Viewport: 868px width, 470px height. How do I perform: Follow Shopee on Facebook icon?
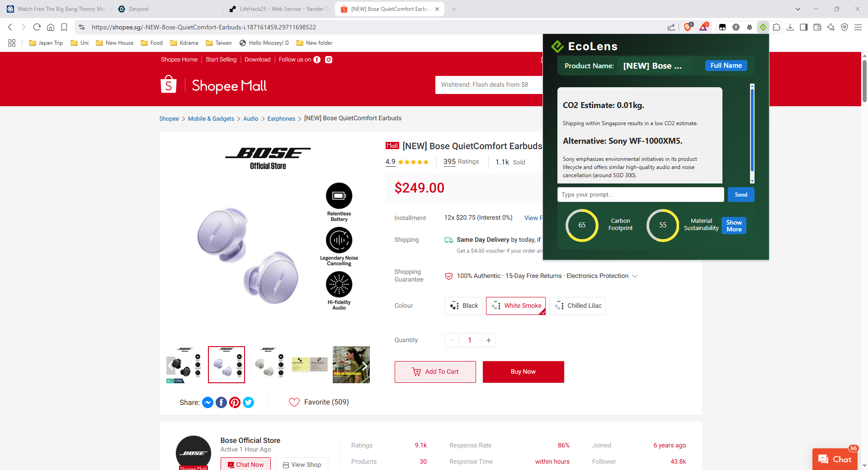[x=317, y=60]
